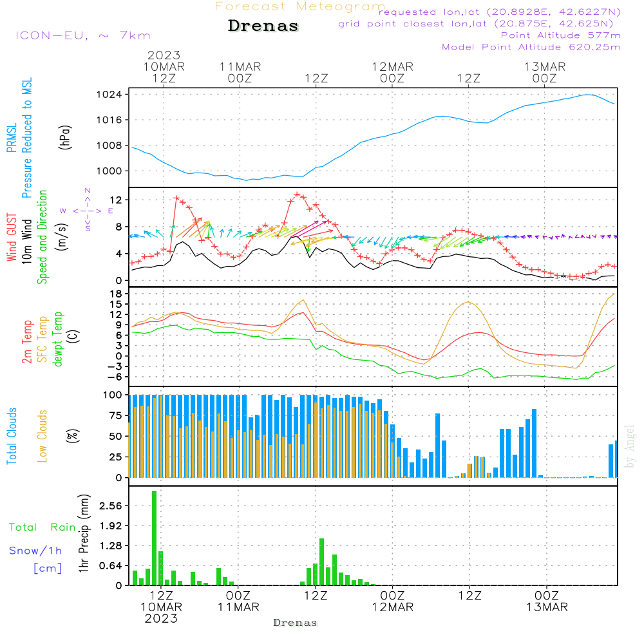Click the 'Point Altitude 577m' line

click(x=560, y=35)
